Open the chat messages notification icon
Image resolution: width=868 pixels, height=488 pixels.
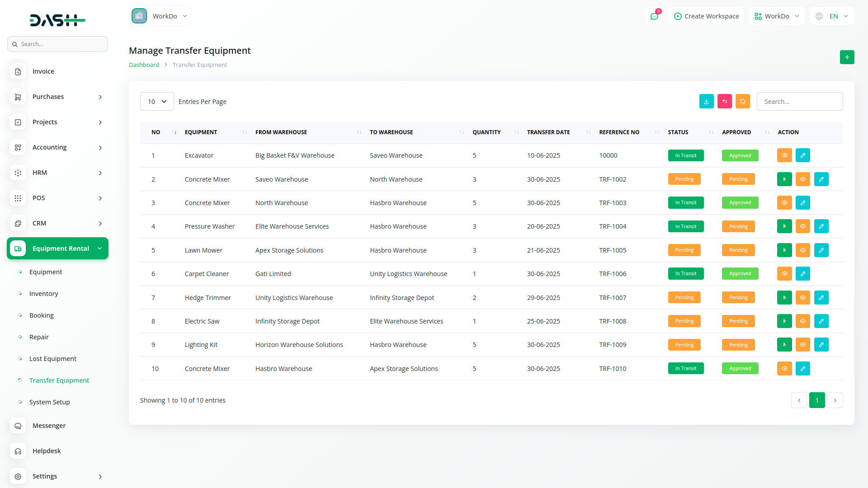click(654, 16)
